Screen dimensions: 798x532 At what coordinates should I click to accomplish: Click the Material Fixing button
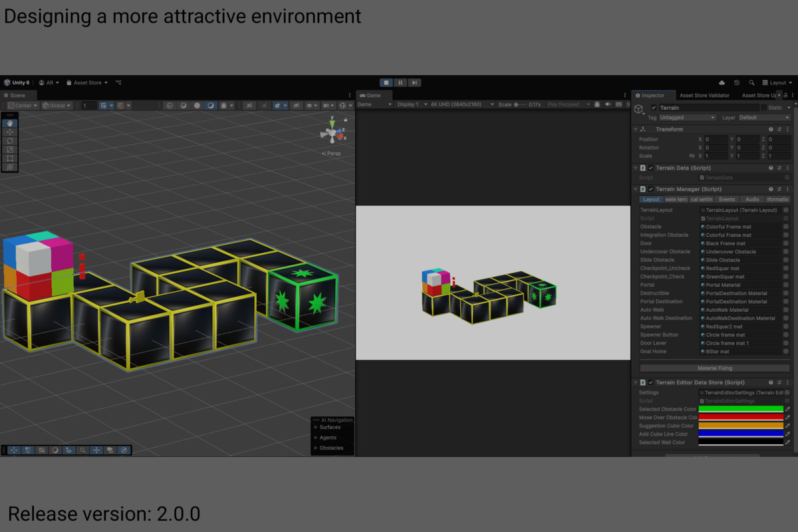pyautogui.click(x=715, y=368)
